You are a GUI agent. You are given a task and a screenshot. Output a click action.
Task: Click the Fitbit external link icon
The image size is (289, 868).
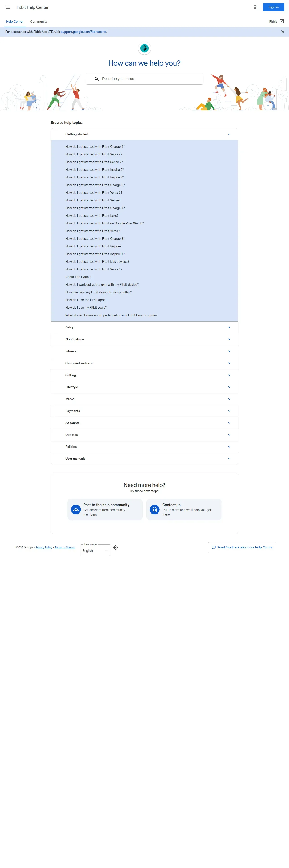tap(282, 22)
